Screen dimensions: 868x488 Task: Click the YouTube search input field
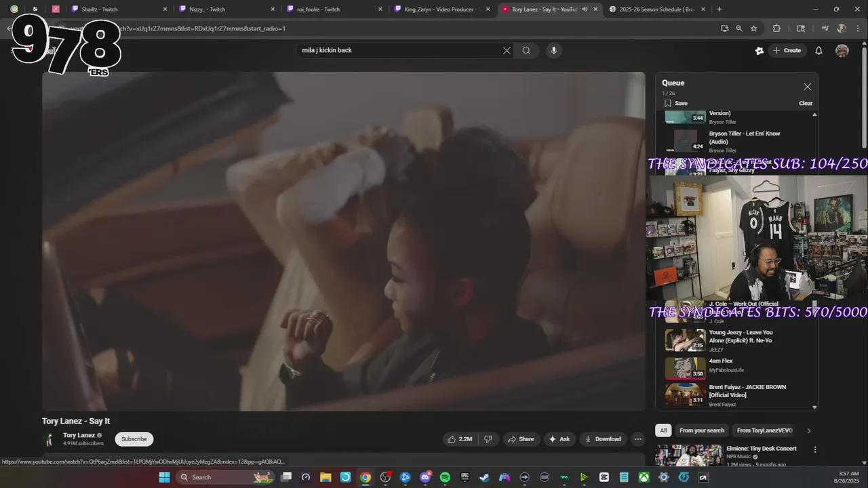click(x=400, y=50)
